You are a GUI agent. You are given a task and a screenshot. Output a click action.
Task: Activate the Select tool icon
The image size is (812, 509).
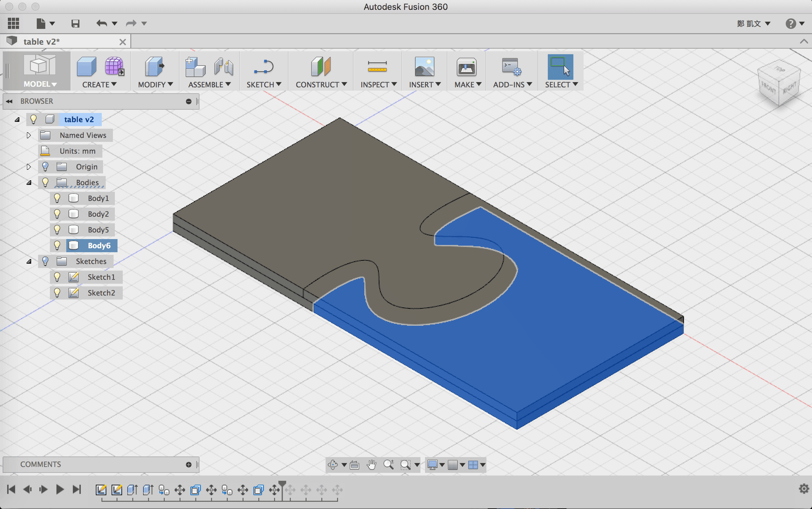pos(560,67)
